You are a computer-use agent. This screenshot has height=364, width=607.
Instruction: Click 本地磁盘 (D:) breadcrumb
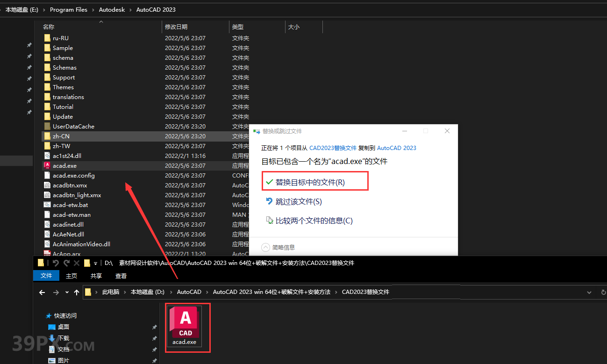coord(148,292)
